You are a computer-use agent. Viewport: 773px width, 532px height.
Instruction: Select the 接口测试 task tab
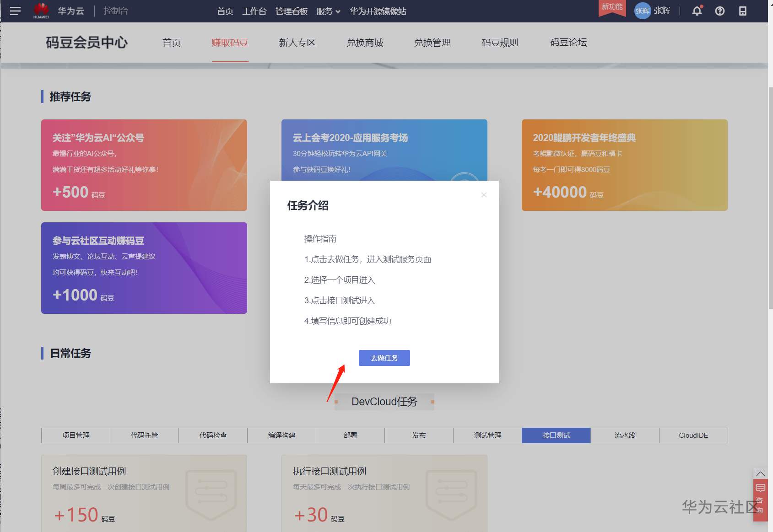click(556, 435)
